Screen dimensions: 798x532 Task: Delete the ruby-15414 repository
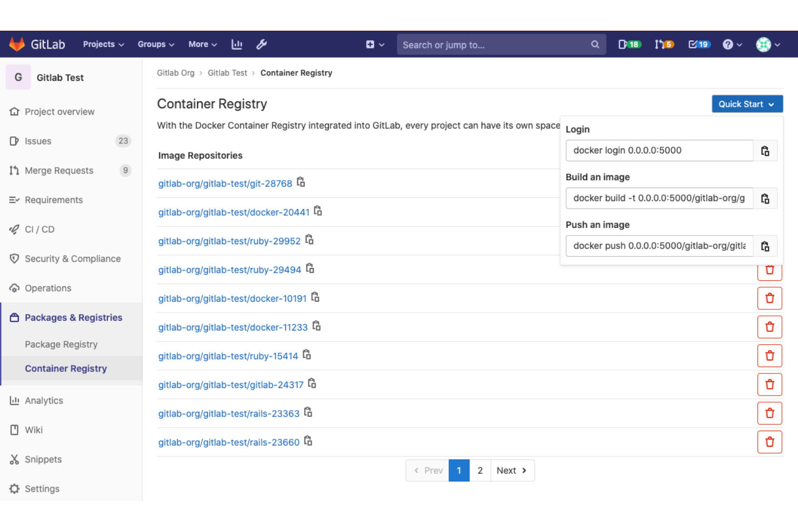[x=769, y=356]
